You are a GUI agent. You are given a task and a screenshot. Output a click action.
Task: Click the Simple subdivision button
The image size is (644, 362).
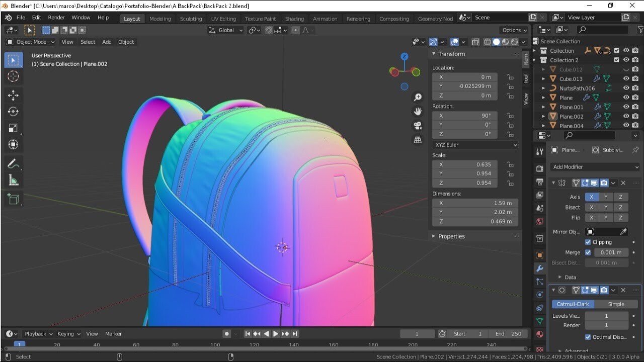(617, 304)
